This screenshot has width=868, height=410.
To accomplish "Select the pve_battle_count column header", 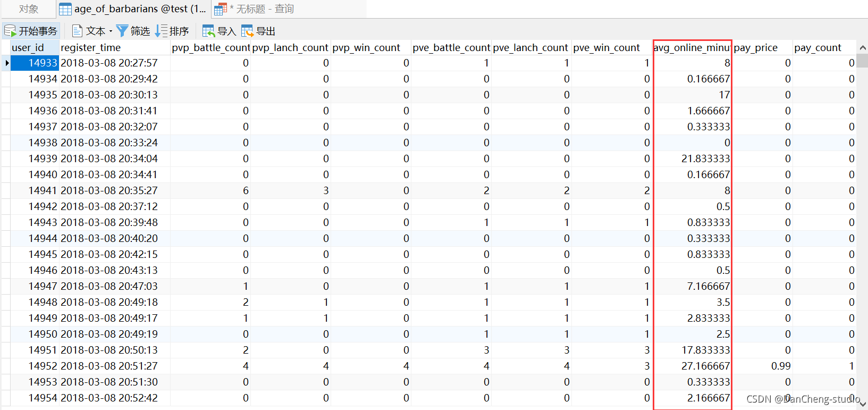I will (x=451, y=47).
